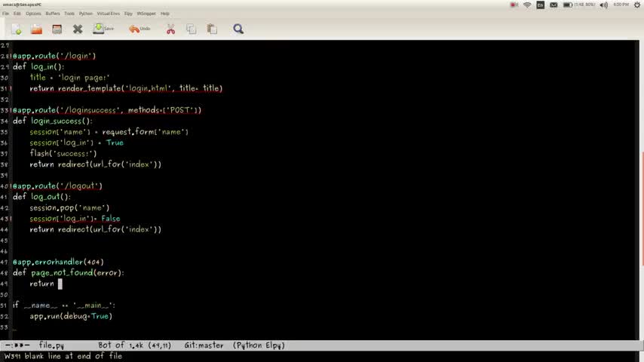
Task: Click if __name__ == '__main__': line
Action: [63, 305]
